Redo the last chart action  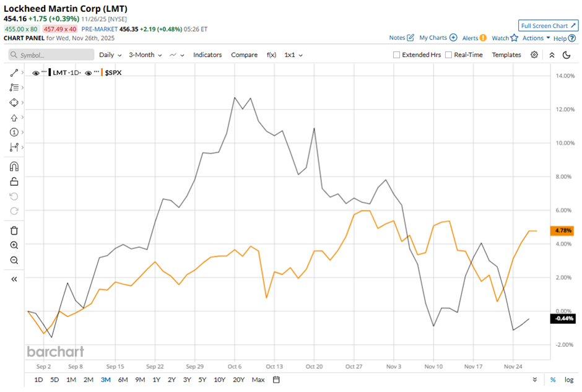[14, 211]
